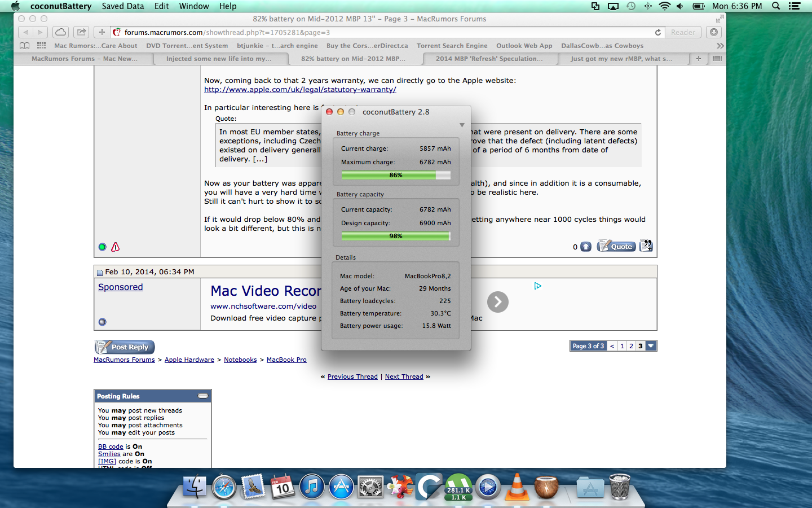Show Safari downloads with the arrow button
The image size is (812, 508).
714,32
